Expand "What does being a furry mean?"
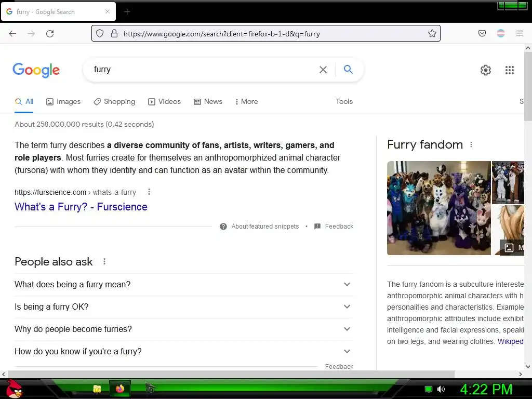Screen dimensions: 532x399 pos(184,285)
